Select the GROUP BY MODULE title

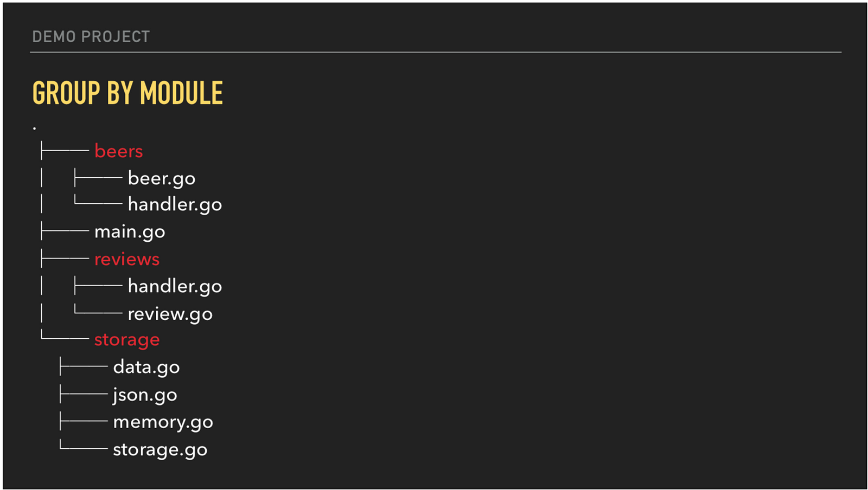[x=127, y=93]
